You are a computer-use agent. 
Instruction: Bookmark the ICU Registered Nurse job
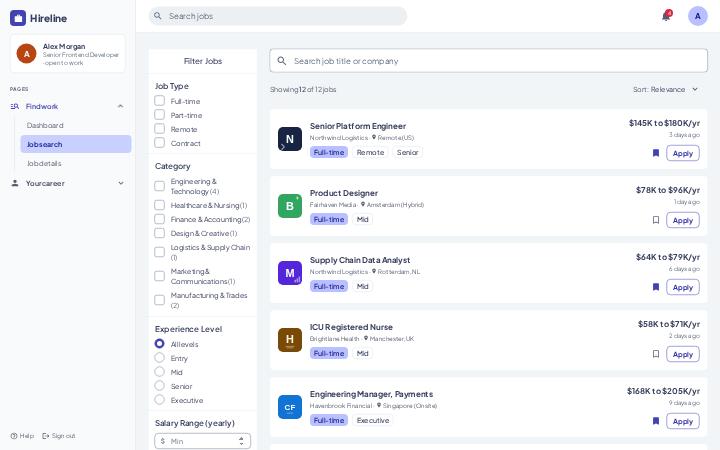point(656,354)
